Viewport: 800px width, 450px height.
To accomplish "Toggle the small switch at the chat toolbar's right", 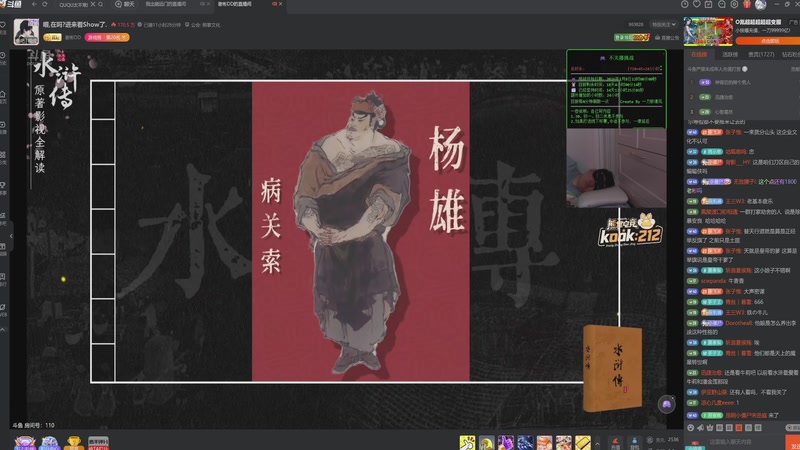I will click(792, 428).
